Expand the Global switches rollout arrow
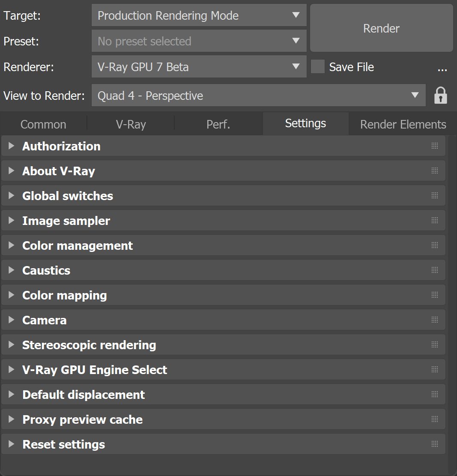This screenshot has height=476, width=457. [11, 196]
